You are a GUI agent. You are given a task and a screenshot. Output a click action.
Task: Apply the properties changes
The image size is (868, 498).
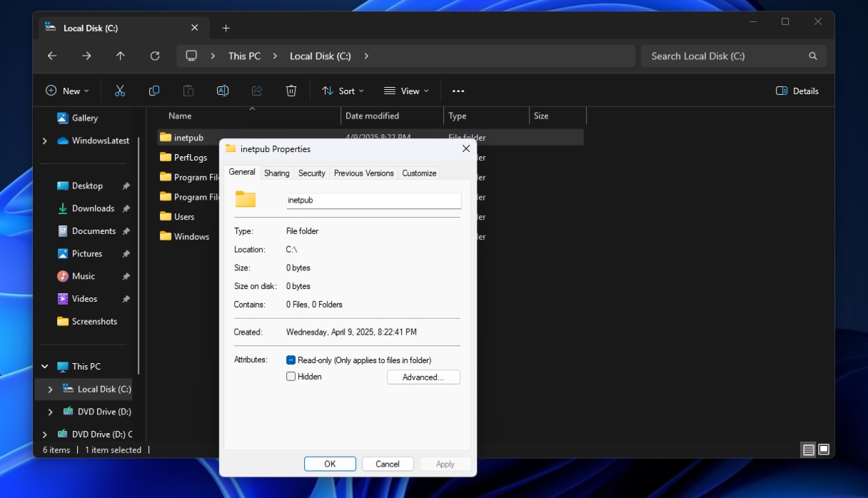(x=444, y=464)
